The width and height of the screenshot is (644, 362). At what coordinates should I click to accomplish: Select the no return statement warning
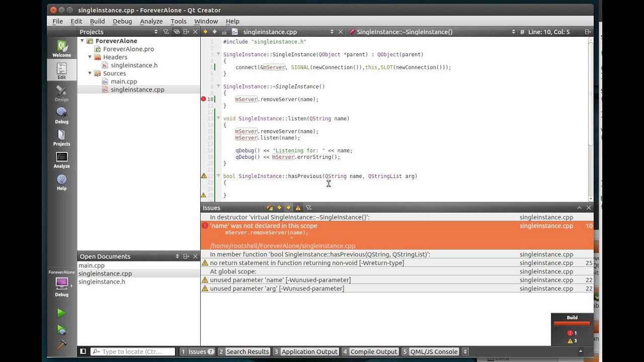[x=396, y=263]
